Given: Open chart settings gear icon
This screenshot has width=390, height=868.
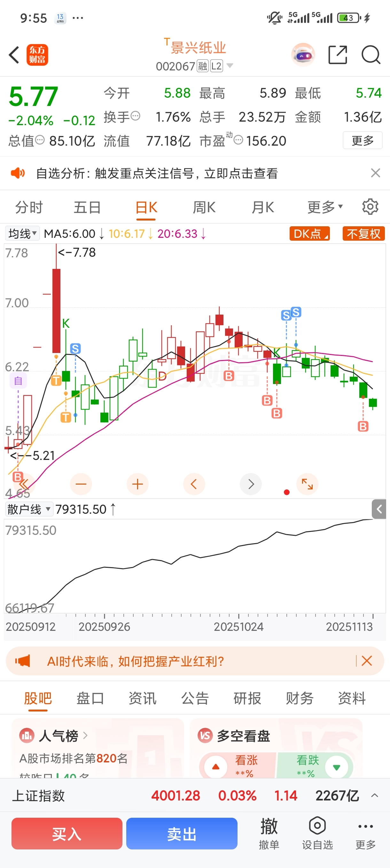Looking at the screenshot, I should pyautogui.click(x=370, y=207).
